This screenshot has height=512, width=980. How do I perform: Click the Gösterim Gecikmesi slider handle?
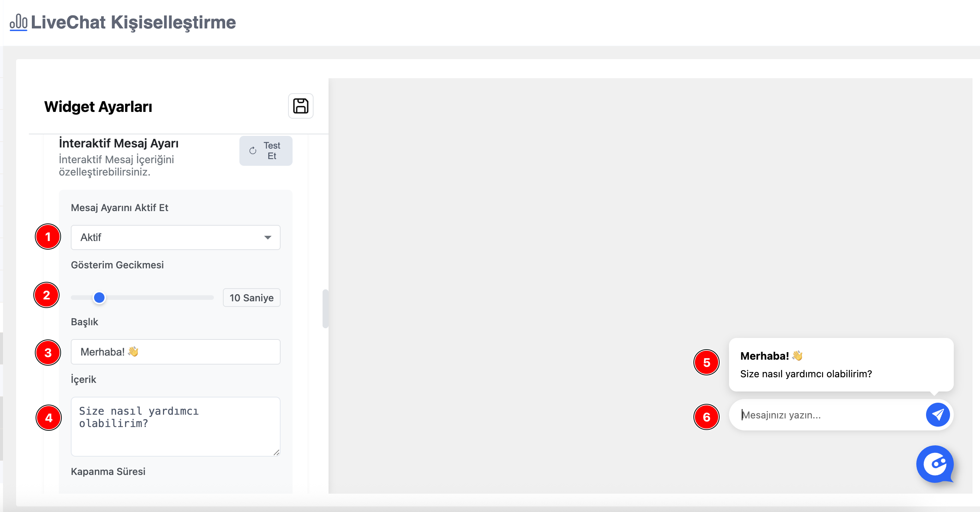point(99,298)
